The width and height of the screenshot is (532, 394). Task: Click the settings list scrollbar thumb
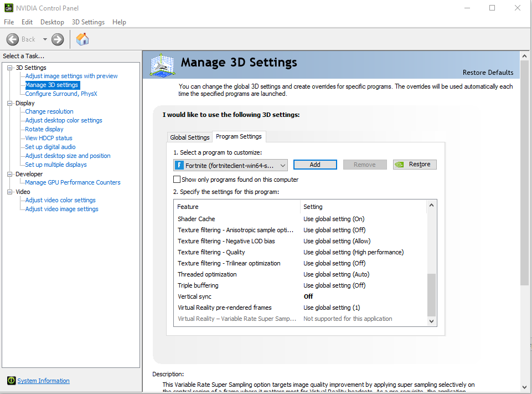pyautogui.click(x=431, y=295)
